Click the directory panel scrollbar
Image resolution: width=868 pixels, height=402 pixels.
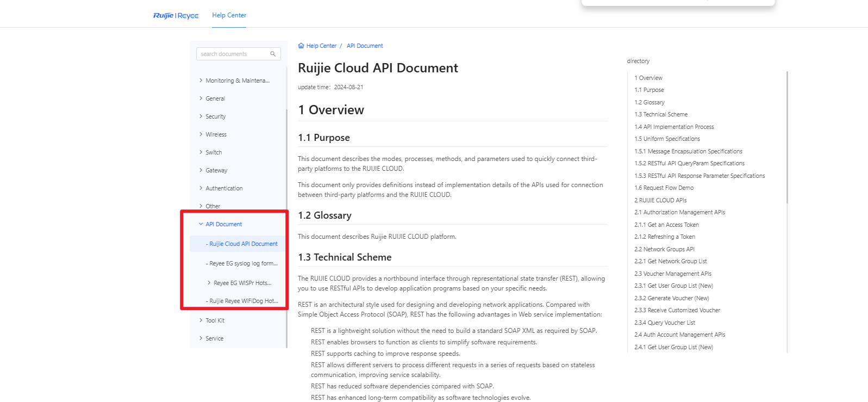click(x=786, y=137)
